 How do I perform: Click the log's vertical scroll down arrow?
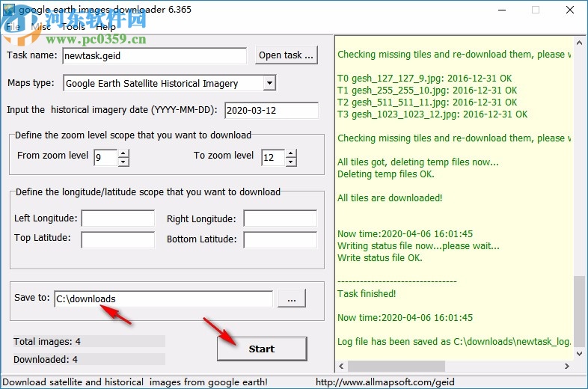[579, 353]
